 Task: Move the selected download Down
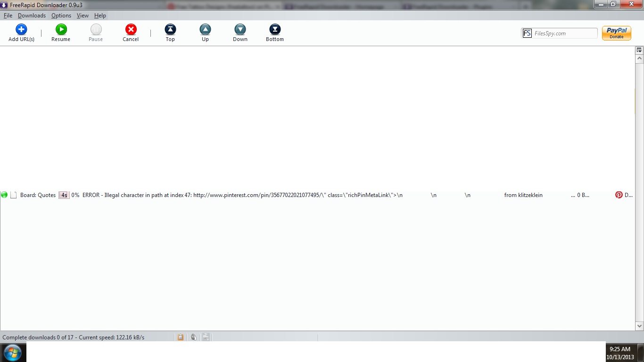tap(240, 30)
